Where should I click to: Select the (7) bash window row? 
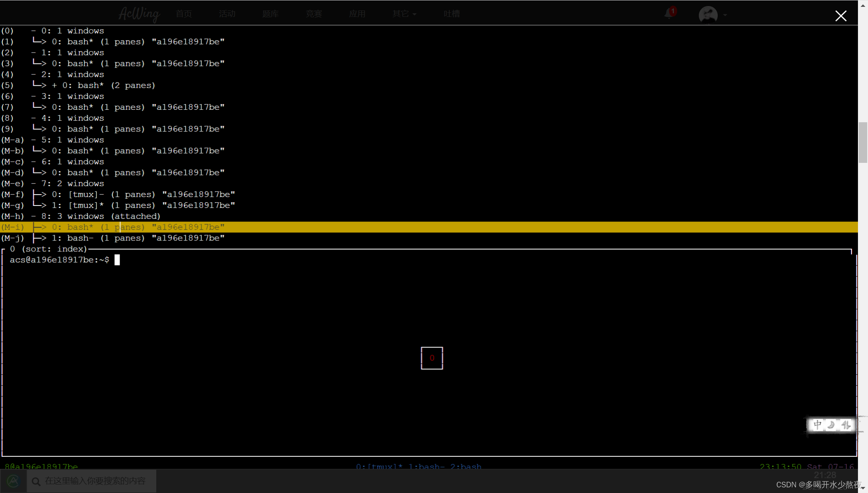(429, 107)
